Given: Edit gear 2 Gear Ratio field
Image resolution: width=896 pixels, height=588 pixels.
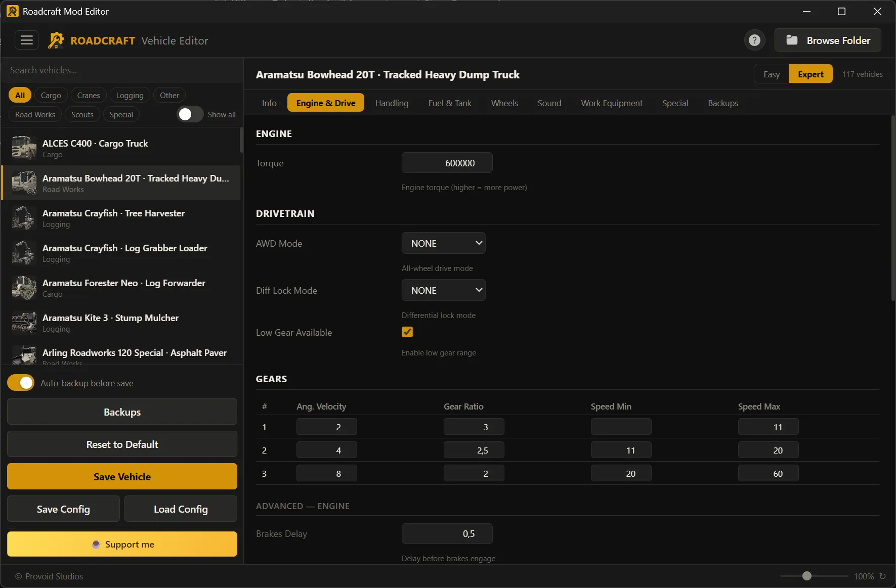Looking at the screenshot, I should point(474,450).
